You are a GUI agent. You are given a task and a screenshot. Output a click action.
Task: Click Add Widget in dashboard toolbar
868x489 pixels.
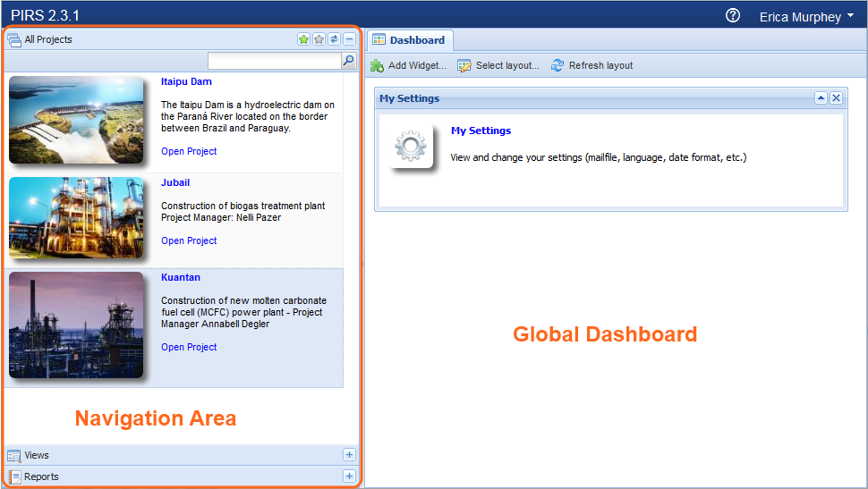click(x=409, y=65)
